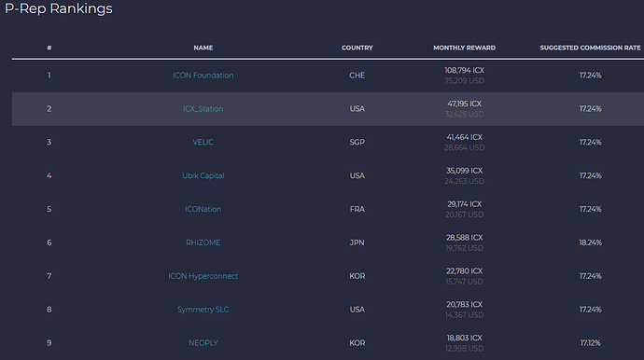
Task: Select the 28,664 USD value
Action: click(464, 147)
